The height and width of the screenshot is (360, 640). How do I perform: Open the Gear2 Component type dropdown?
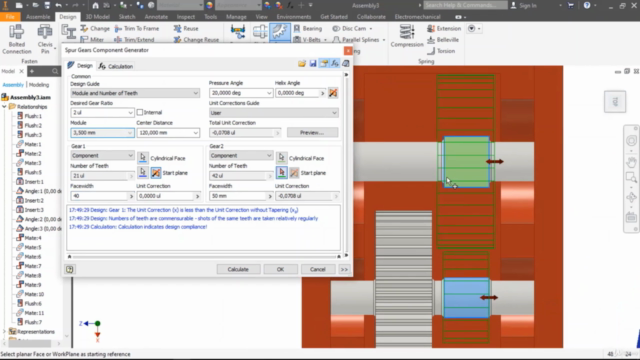241,156
